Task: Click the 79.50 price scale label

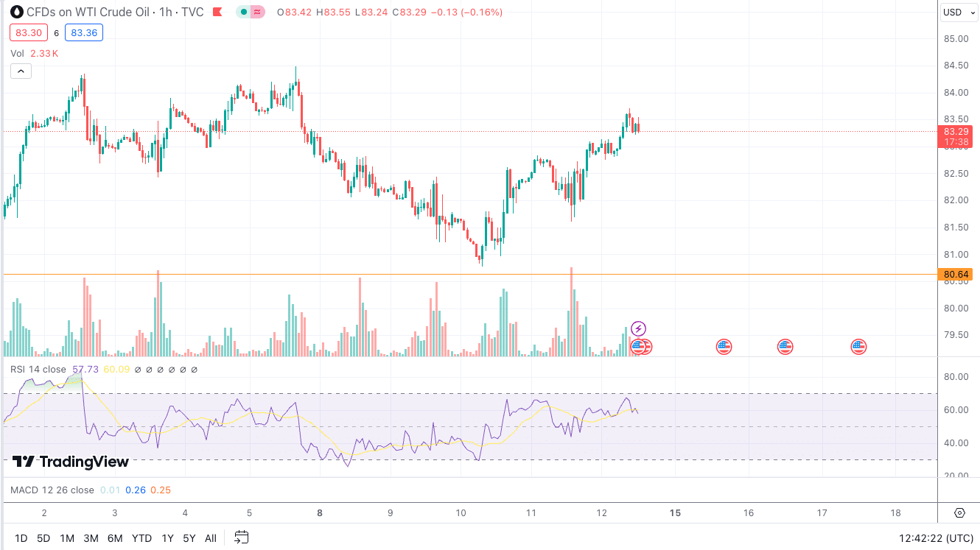Action: coord(956,335)
